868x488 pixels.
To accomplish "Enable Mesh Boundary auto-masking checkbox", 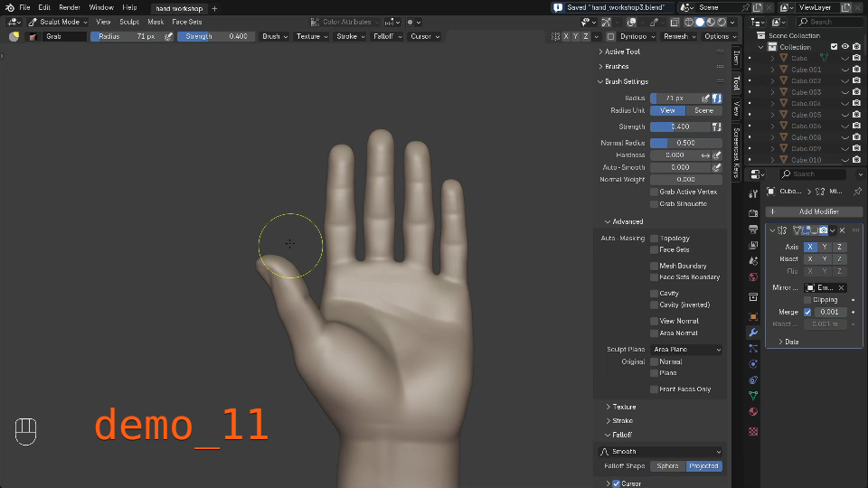I will (654, 266).
